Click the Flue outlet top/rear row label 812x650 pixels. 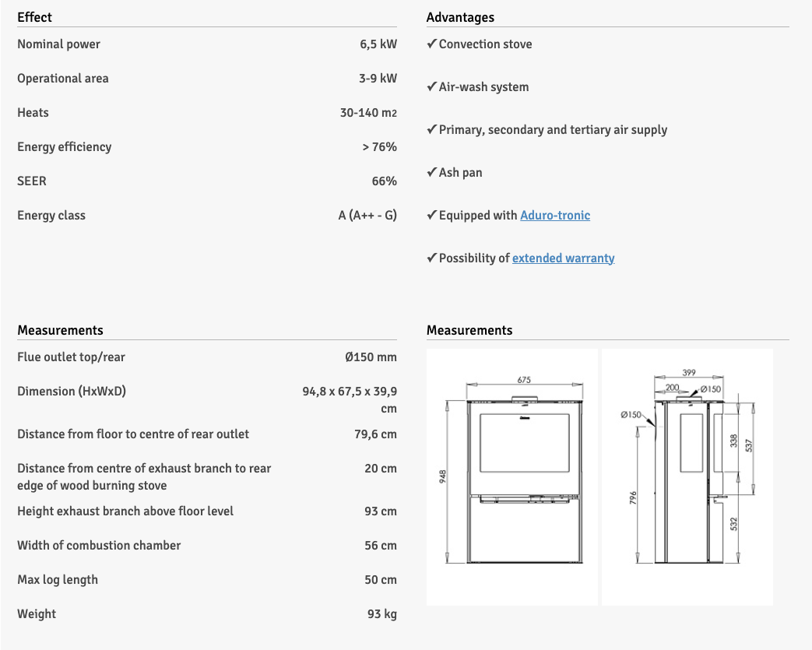pyautogui.click(x=71, y=357)
